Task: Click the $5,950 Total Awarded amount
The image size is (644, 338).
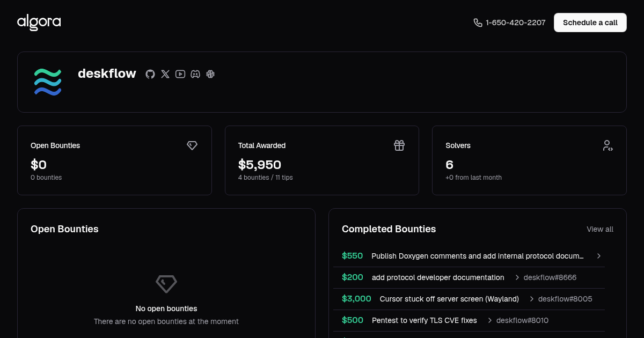Action: click(260, 165)
